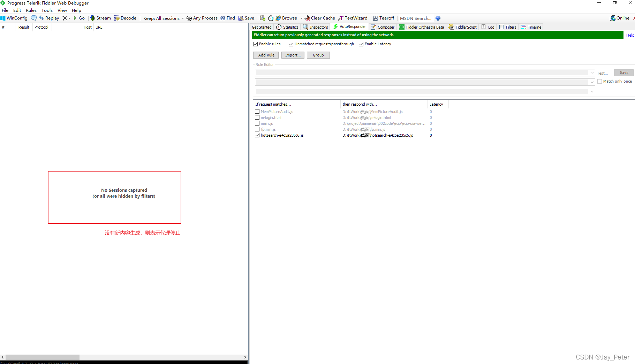Toggle Stream mode in the toolbar
The image size is (635, 364).
tap(100, 18)
